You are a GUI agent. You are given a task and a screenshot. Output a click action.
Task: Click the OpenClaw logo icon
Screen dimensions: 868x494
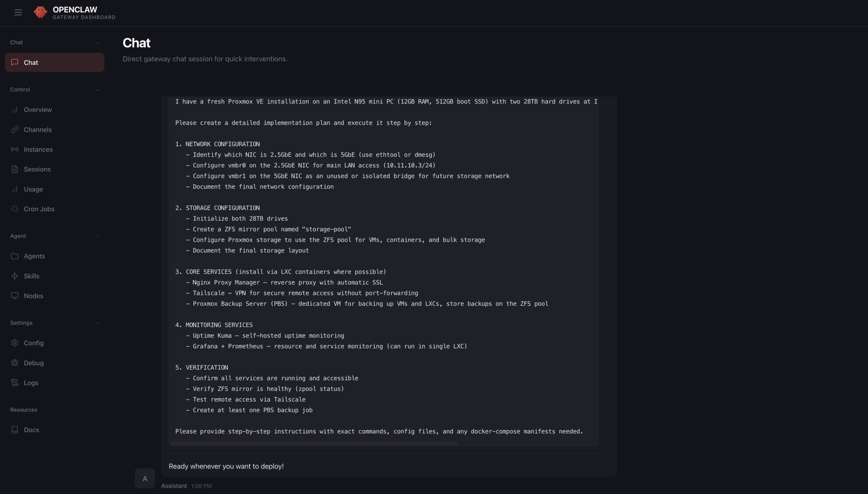(x=40, y=12)
